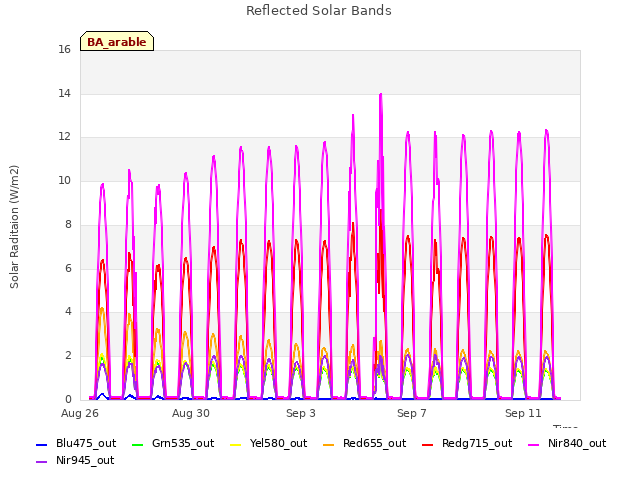
Task: Click the 10 y-axis tick label
Action: click(x=64, y=180)
